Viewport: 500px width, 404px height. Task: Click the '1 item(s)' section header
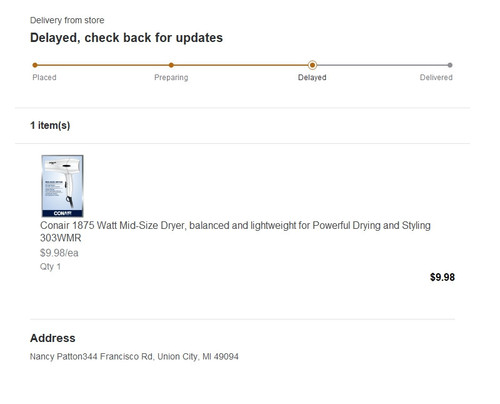tap(50, 125)
